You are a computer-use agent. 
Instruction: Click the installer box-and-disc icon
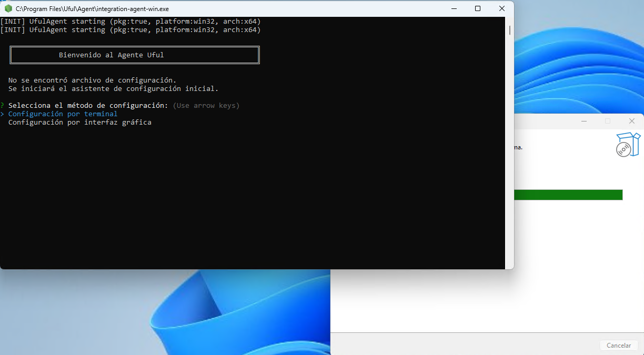point(628,145)
